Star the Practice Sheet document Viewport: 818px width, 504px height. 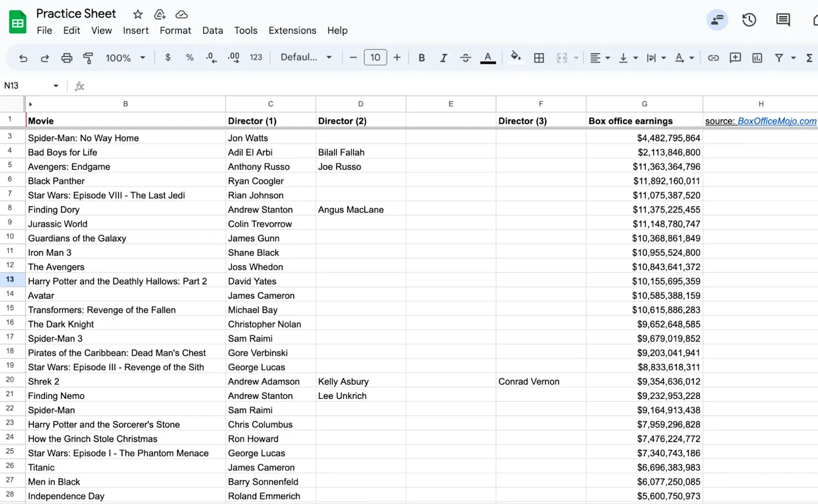coord(138,14)
